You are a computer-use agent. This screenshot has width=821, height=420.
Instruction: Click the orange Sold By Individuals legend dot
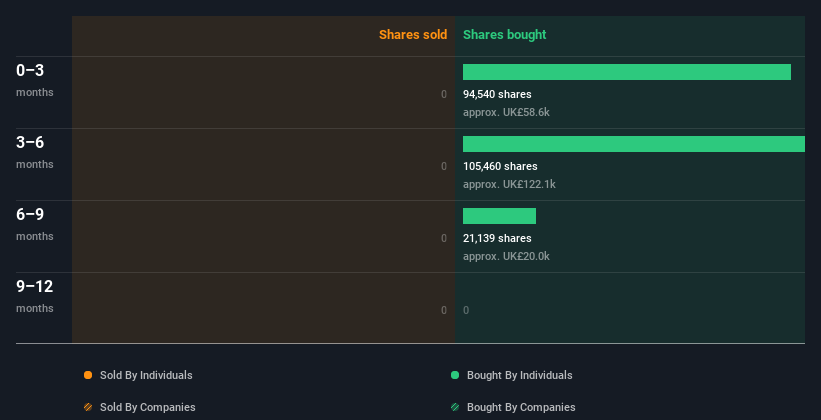click(88, 375)
